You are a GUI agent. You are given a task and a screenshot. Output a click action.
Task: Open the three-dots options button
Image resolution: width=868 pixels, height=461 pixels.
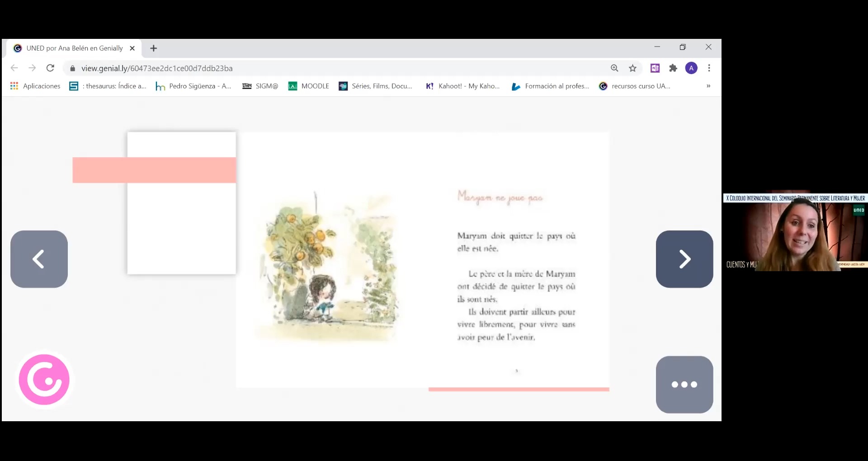[684, 385]
